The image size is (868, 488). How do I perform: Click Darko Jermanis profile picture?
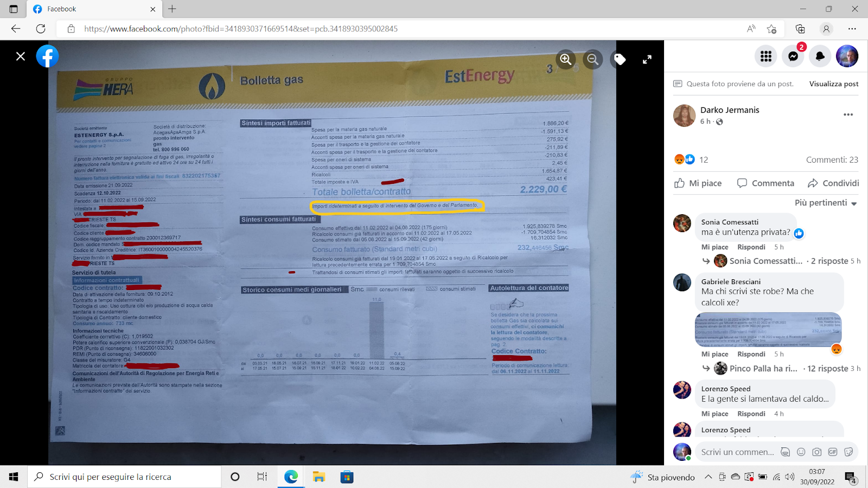click(684, 115)
